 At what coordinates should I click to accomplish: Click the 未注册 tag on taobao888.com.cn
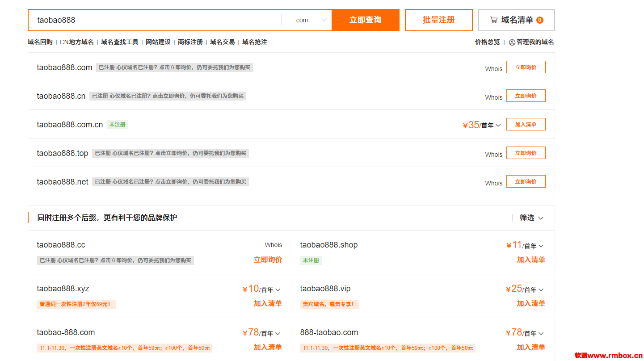click(118, 125)
